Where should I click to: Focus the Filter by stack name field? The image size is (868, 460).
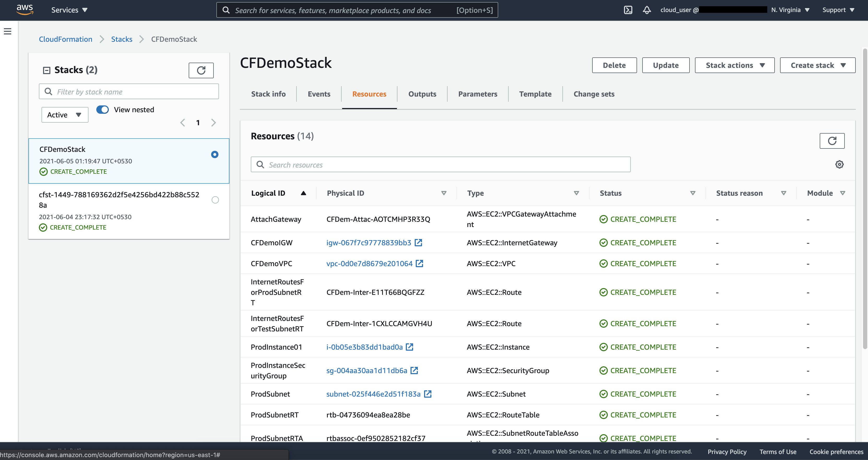tap(129, 91)
